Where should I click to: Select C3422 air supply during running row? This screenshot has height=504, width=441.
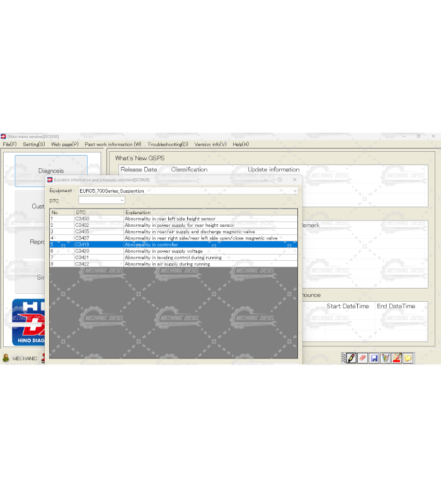click(x=170, y=264)
